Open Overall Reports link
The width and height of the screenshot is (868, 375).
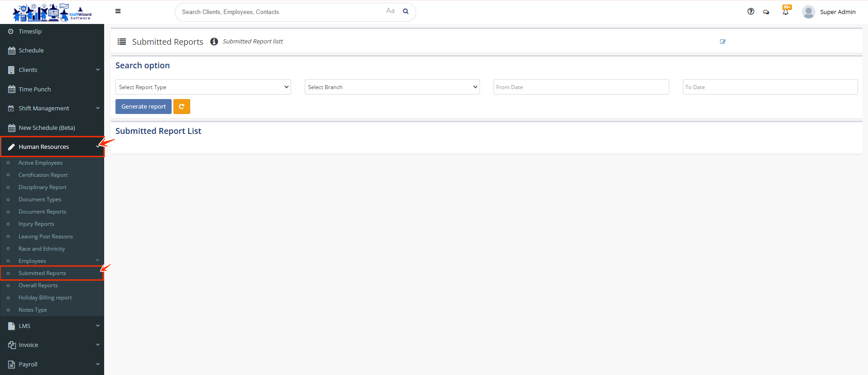click(38, 285)
